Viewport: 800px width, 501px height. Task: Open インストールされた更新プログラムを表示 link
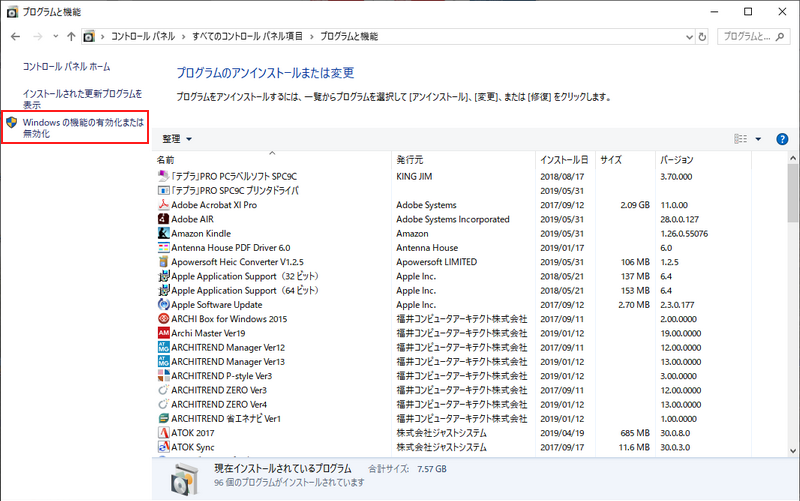pyautogui.click(x=82, y=99)
